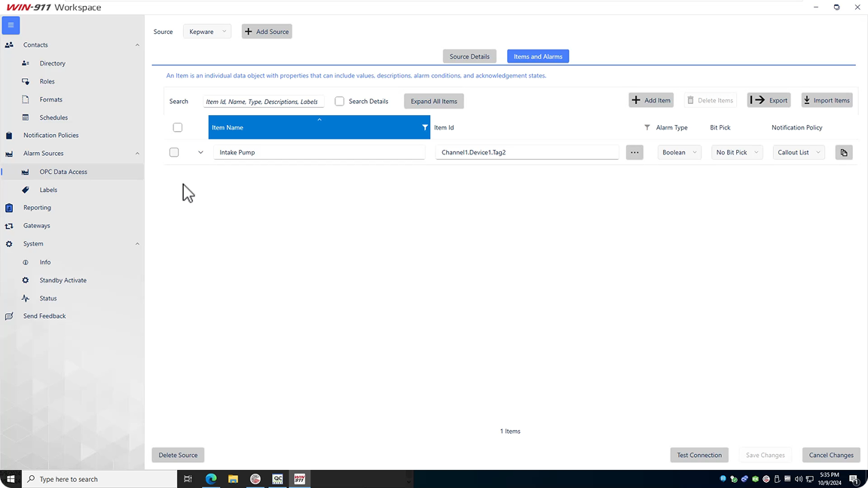Edit the Channel1.Device1.Tag2 item id field
Viewport: 868px width, 488px height.
527,152
